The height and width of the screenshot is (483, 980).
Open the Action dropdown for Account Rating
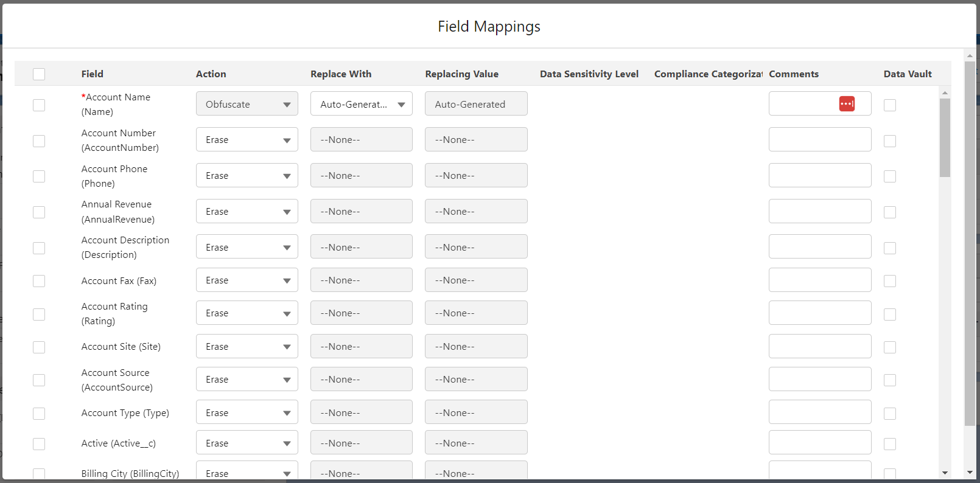tap(247, 313)
